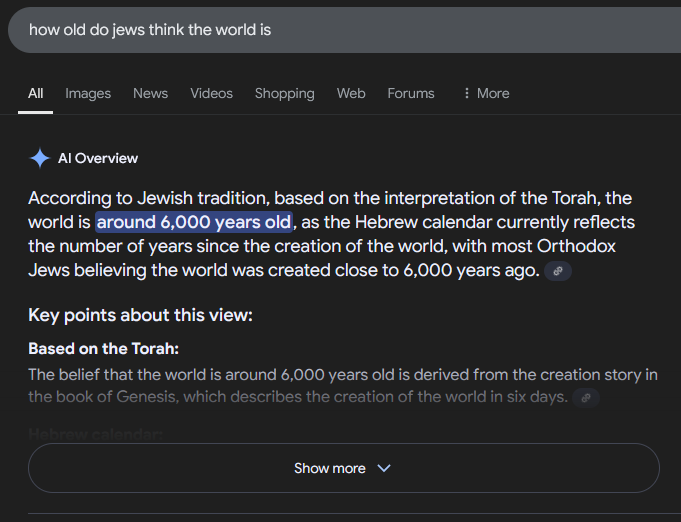Click the source link icon after "six days"

tap(586, 397)
